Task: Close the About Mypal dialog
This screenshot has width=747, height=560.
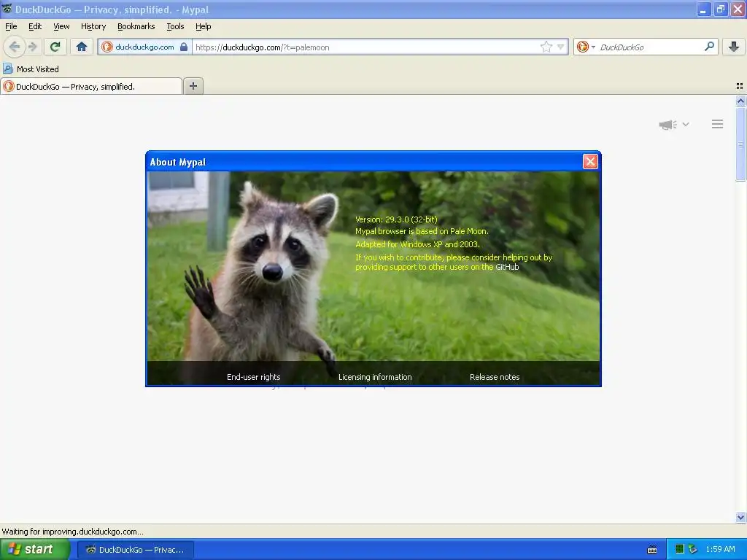Action: [x=590, y=161]
